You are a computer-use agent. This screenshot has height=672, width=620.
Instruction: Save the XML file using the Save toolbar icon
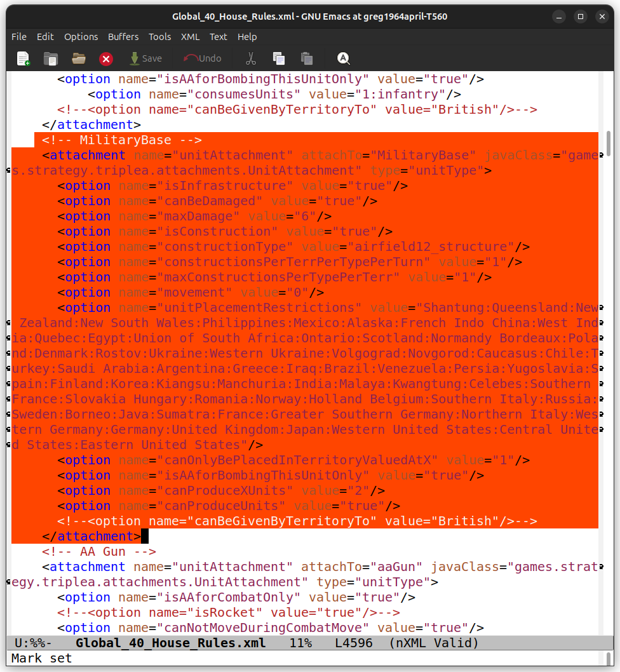click(x=146, y=58)
